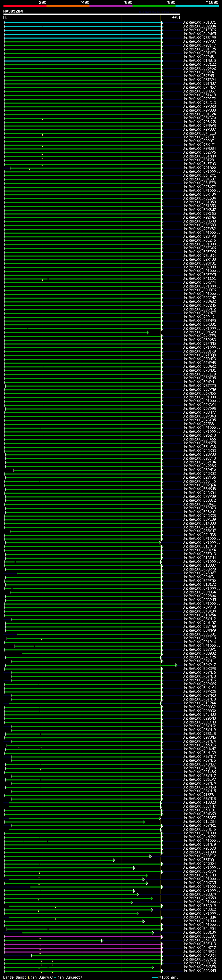
Task: Select UniRef100_B9RI41 label
Action: click(x=199, y=72)
